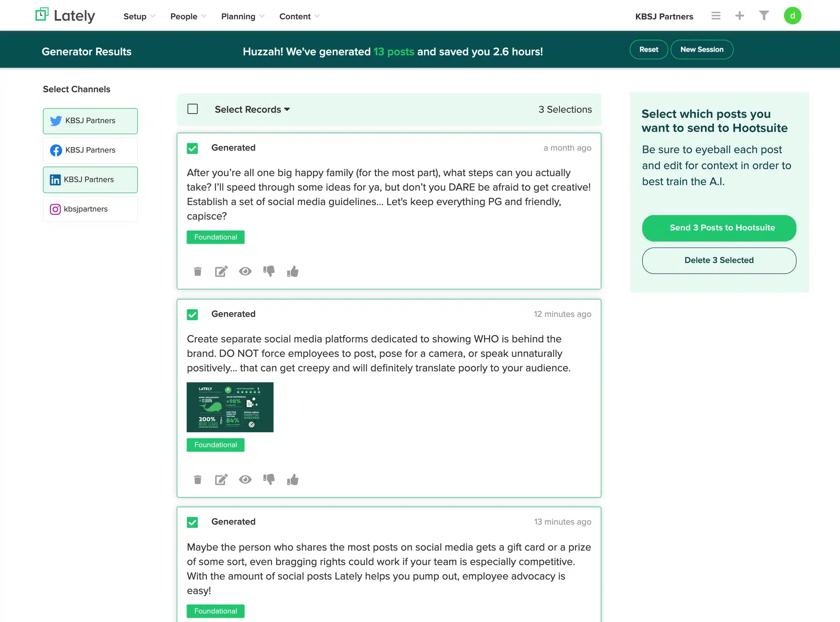Open the green user avatar
Viewport: 840px width, 622px height.
(x=792, y=16)
